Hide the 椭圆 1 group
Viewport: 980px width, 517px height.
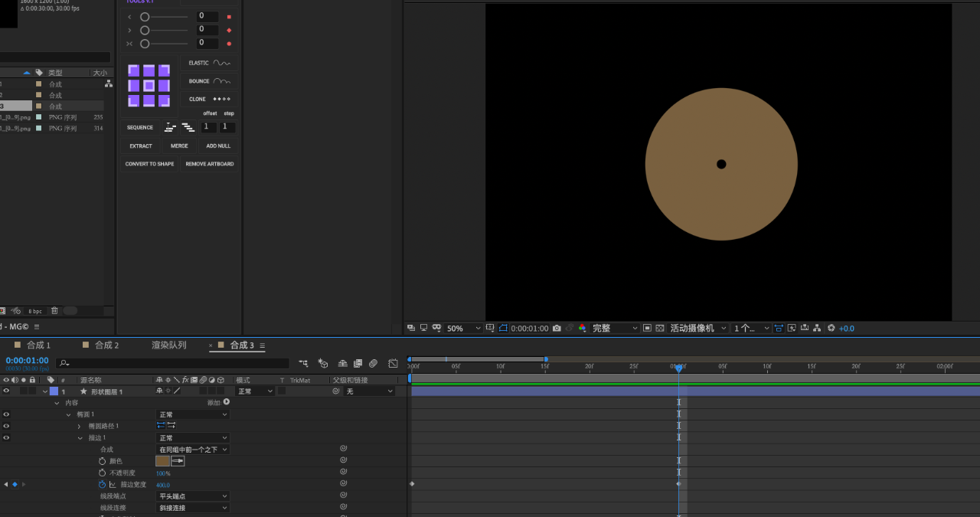[6, 414]
